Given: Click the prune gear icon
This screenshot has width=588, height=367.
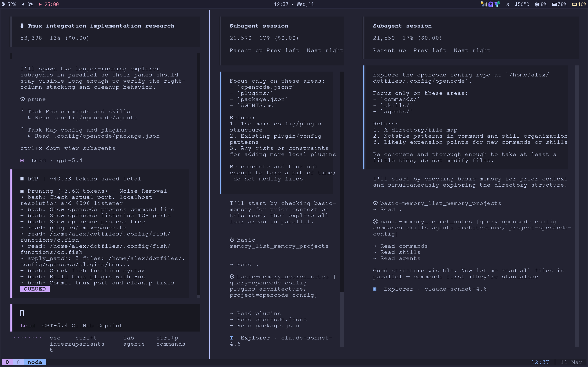Looking at the screenshot, I should 23,99.
